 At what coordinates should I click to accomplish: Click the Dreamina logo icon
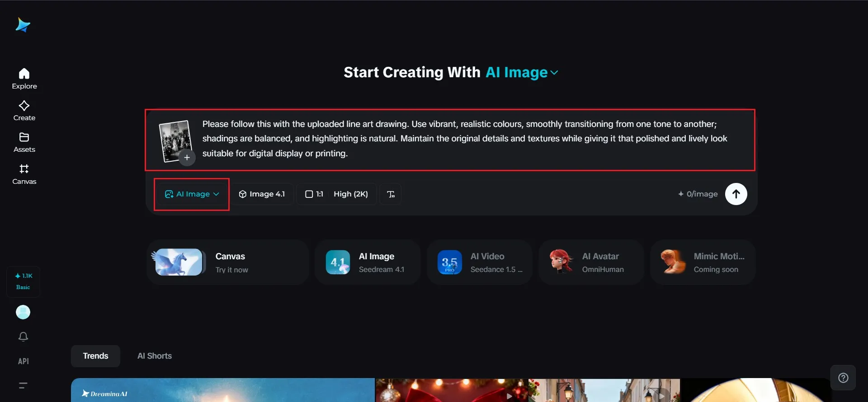click(x=23, y=25)
